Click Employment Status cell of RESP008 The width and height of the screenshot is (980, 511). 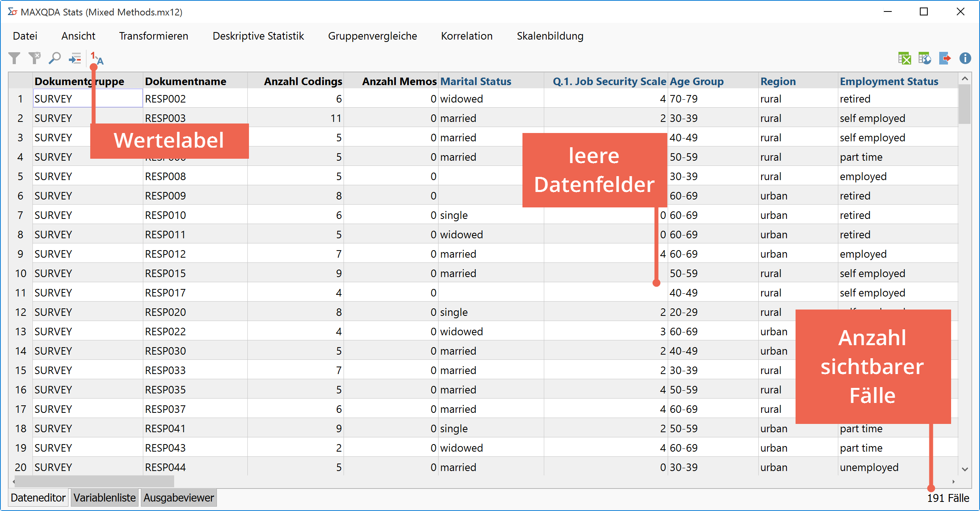898,176
